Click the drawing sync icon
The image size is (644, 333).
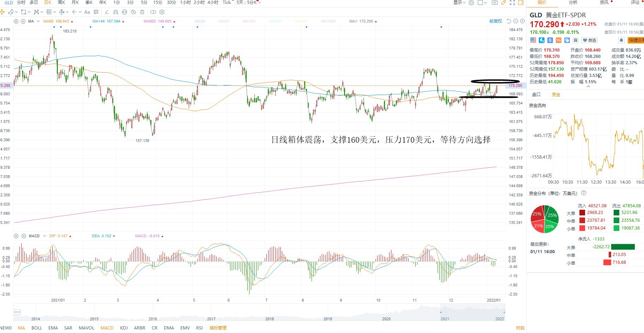pyautogui.click(x=125, y=12)
